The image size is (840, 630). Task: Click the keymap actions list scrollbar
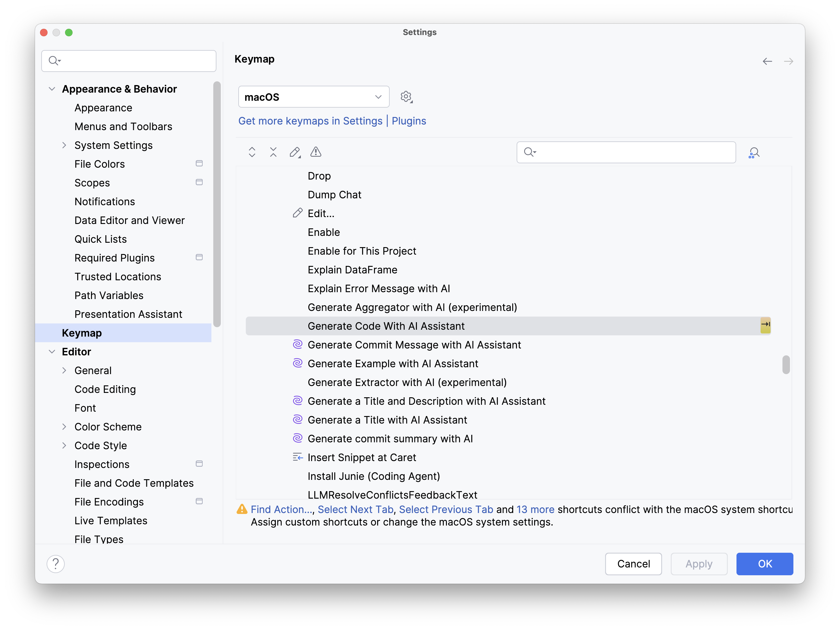786,364
